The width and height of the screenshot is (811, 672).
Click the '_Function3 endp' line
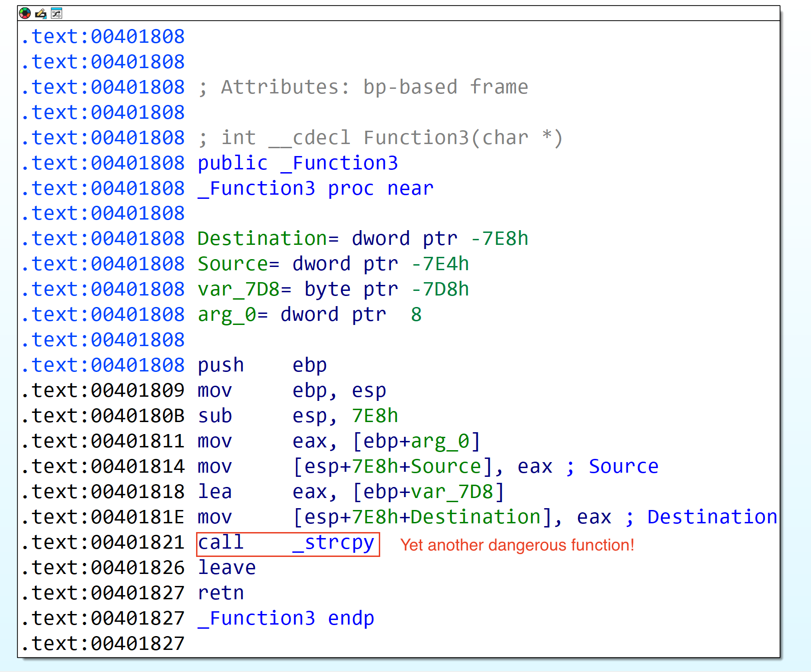point(286,619)
